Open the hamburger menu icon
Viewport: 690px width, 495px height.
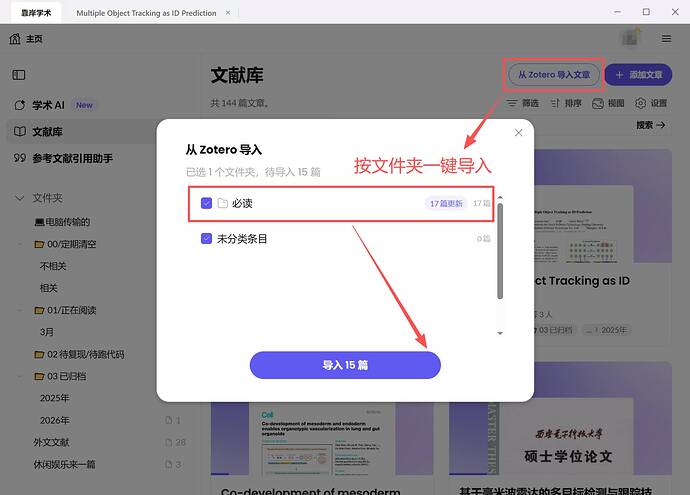point(666,39)
